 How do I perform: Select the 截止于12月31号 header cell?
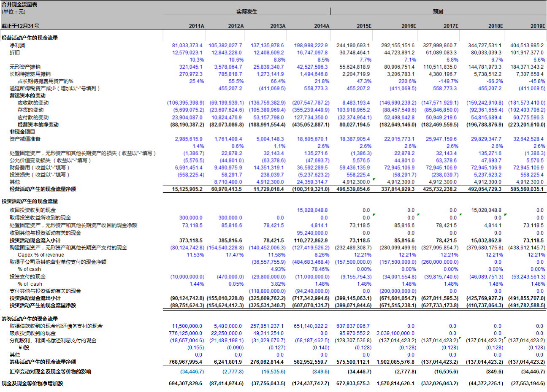pyautogui.click(x=20, y=26)
